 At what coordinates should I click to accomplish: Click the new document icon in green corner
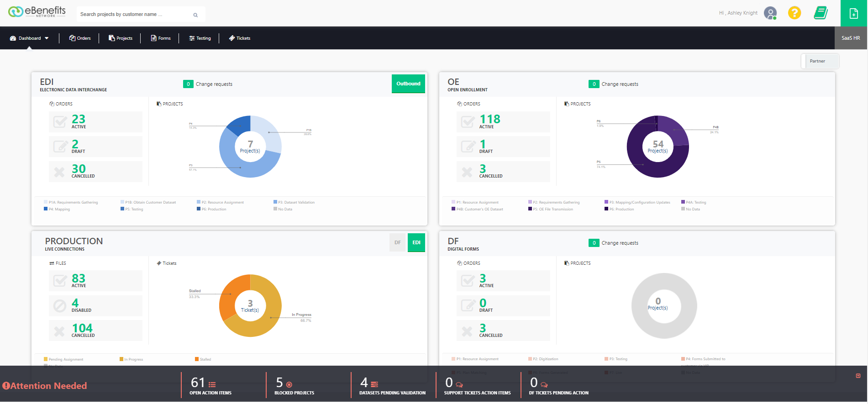(854, 13)
